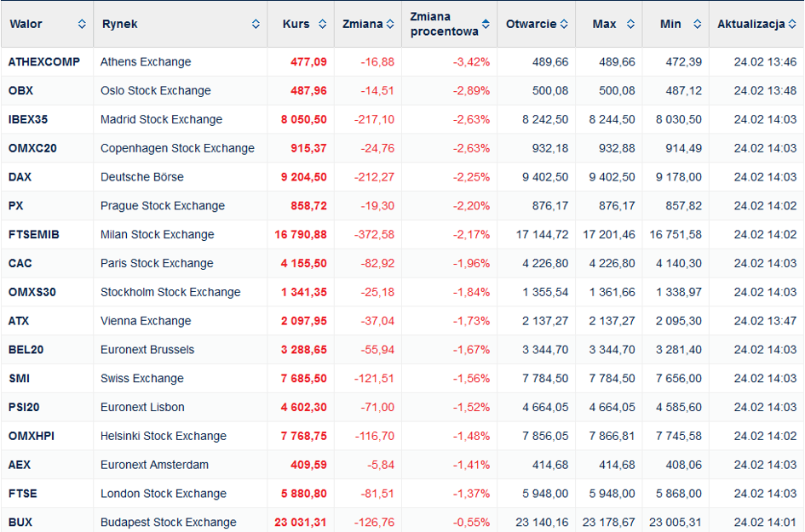The image size is (805, 532).
Task: Sort by the Max column arrows
Action: [x=631, y=24]
